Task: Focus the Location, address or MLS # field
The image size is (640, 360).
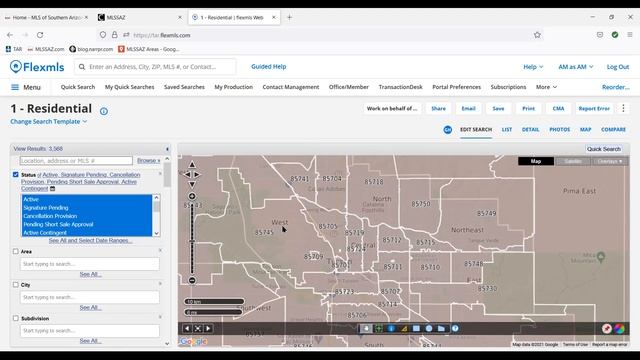Action: (76, 160)
